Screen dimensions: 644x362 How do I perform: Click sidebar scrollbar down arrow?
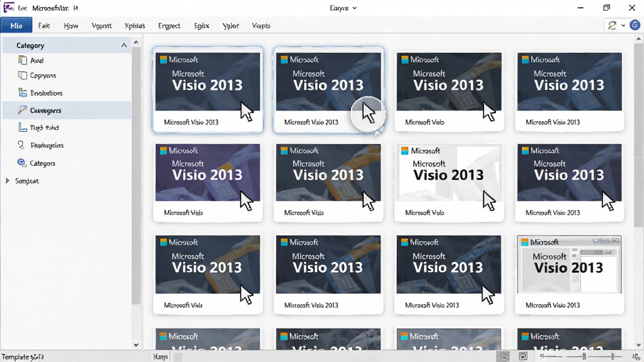point(136,345)
